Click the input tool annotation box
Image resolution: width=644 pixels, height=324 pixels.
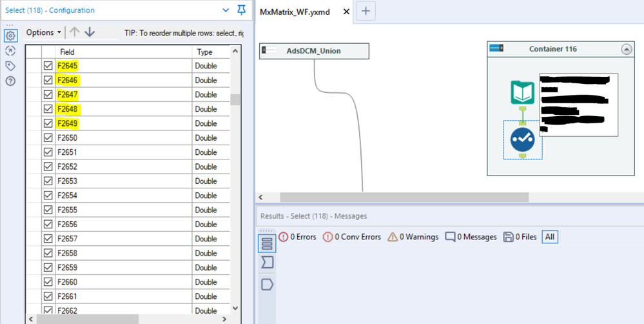(x=579, y=105)
